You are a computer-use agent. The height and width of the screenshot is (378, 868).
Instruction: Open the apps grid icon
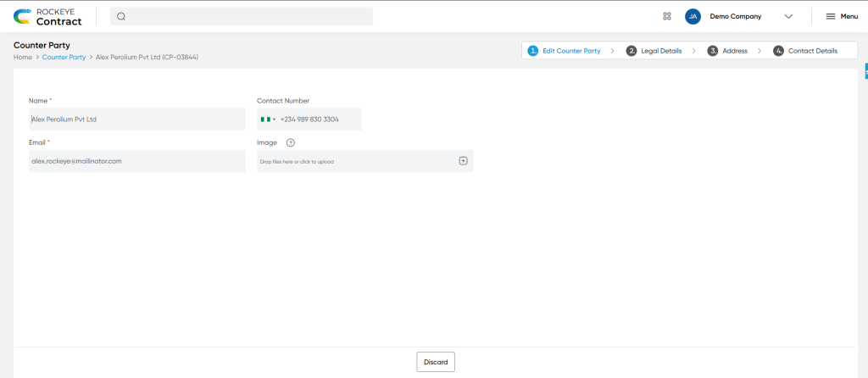click(667, 17)
